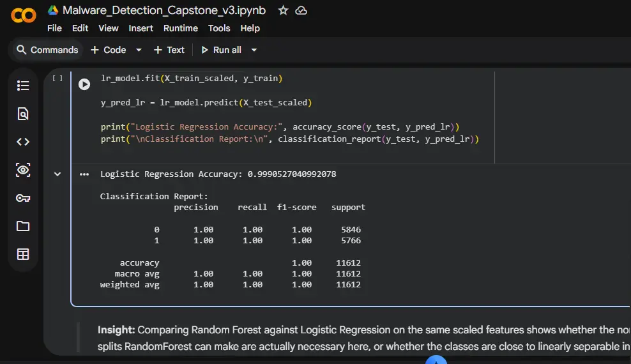Image resolution: width=631 pixels, height=364 pixels.
Task: Open the View menu
Action: tap(108, 28)
